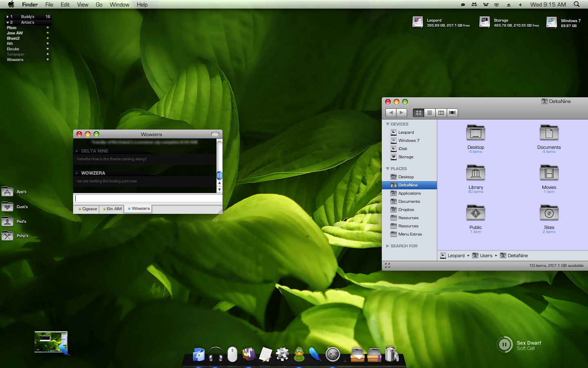588x368 pixels.
Task: Select Jose AW in the contact list
Action: 27,33
